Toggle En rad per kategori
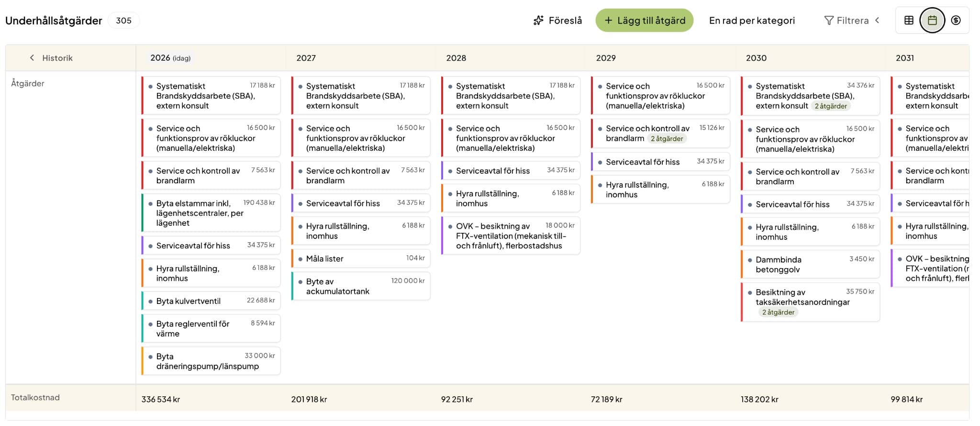Screen dimensions: 980x426 pos(751,21)
